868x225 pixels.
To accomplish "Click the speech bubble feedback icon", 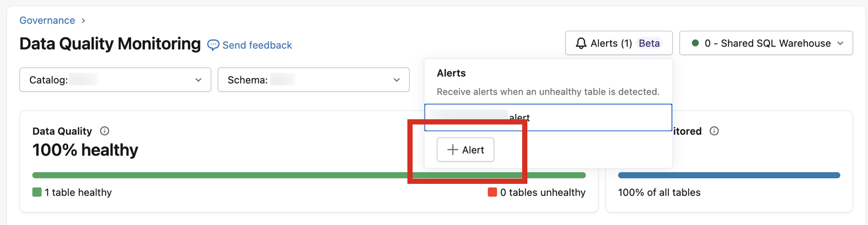I will 213,45.
